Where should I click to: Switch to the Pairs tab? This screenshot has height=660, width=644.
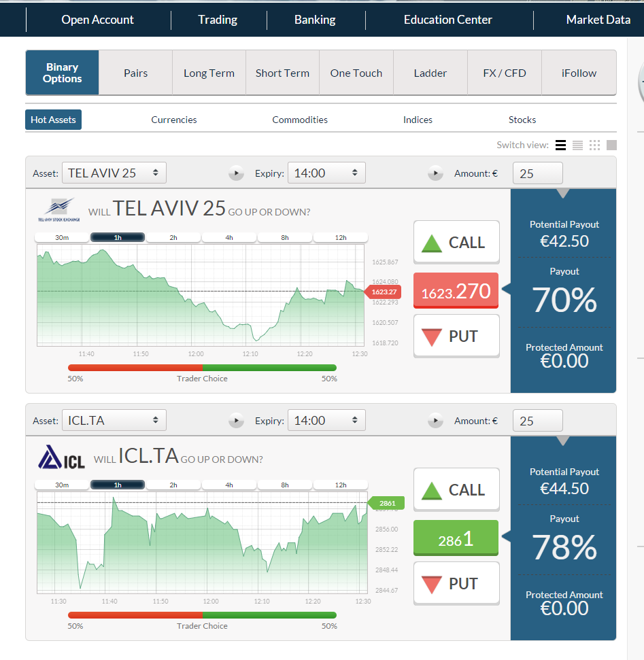(135, 73)
